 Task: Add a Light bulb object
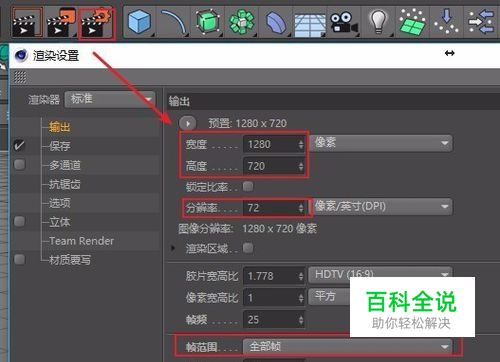point(378,22)
